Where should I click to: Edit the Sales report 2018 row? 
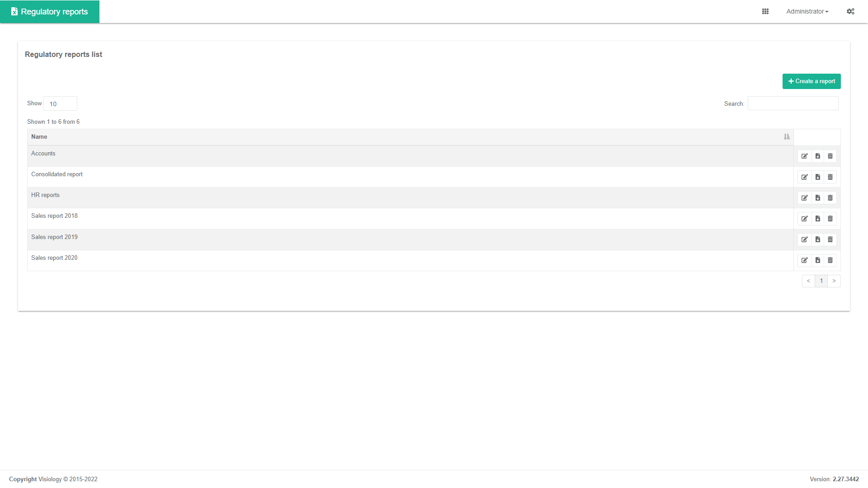click(805, 219)
